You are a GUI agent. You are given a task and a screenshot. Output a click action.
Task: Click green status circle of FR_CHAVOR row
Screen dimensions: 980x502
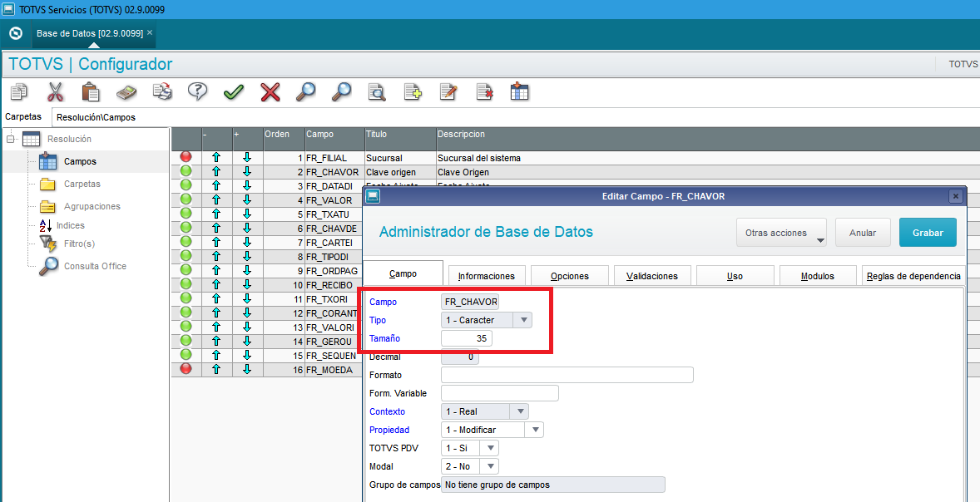[x=186, y=171]
